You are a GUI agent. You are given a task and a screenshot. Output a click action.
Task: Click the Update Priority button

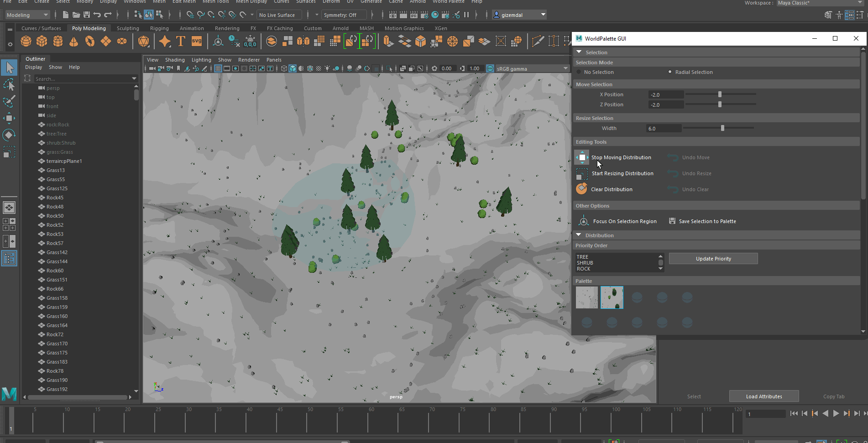713,259
